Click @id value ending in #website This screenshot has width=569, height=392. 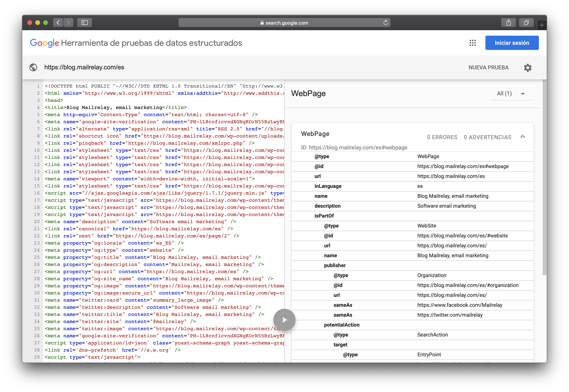pyautogui.click(x=462, y=236)
